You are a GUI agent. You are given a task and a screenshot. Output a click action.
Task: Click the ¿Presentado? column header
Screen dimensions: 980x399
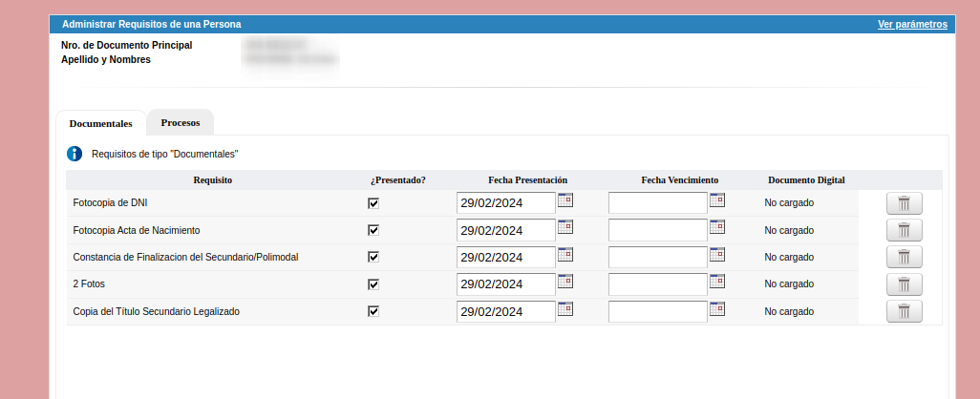coord(398,179)
